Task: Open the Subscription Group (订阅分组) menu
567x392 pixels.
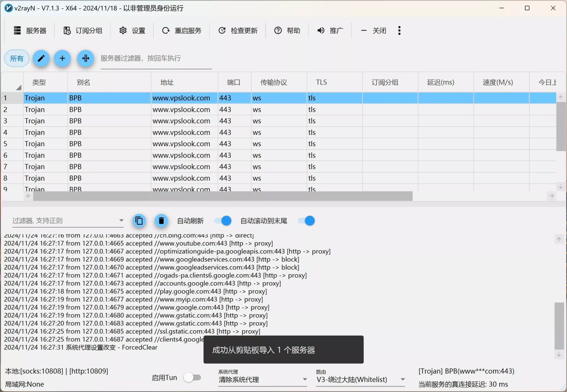Action: click(x=83, y=30)
